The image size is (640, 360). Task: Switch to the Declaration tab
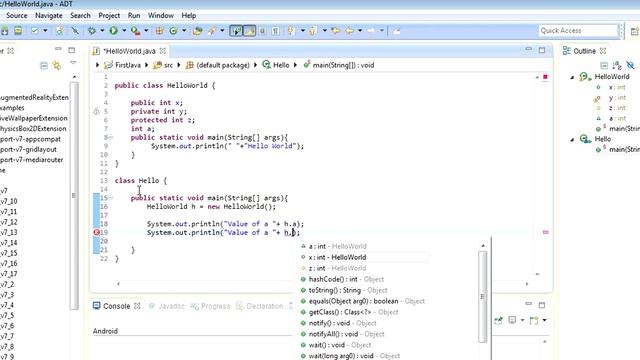pos(260,306)
